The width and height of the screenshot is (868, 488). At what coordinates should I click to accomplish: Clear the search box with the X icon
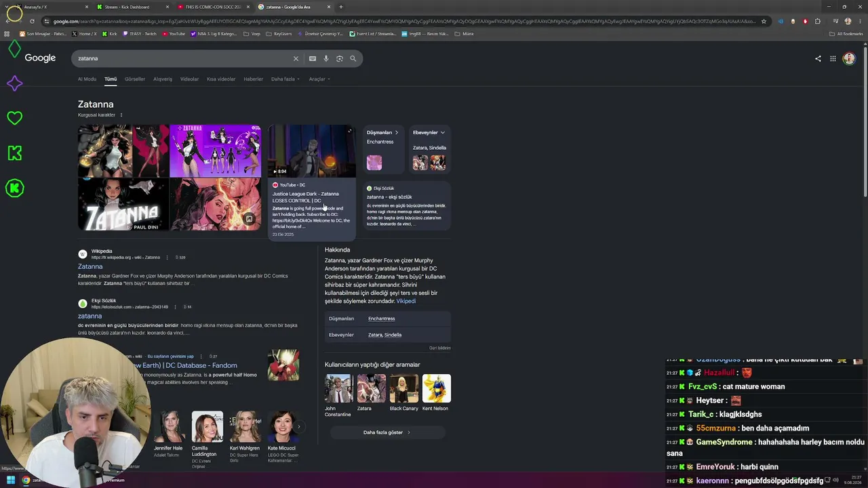point(296,58)
